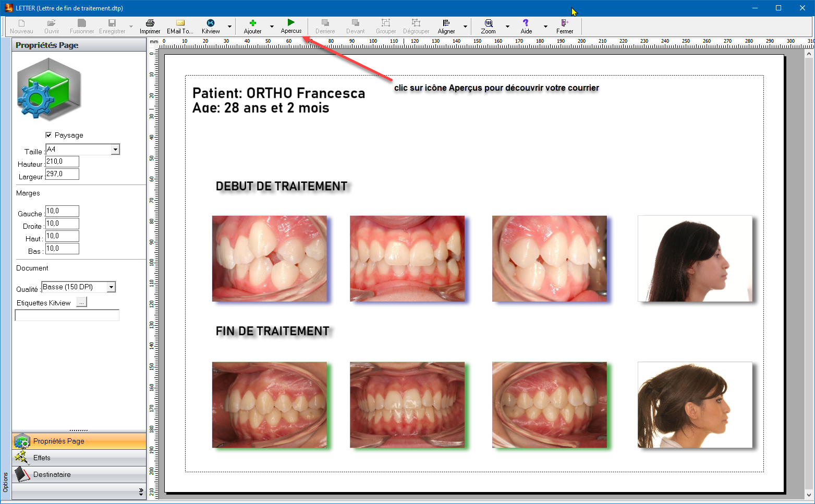Image resolution: width=815 pixels, height=504 pixels.
Task: Launch Aperçus preview with green arrow
Action: pos(291,23)
